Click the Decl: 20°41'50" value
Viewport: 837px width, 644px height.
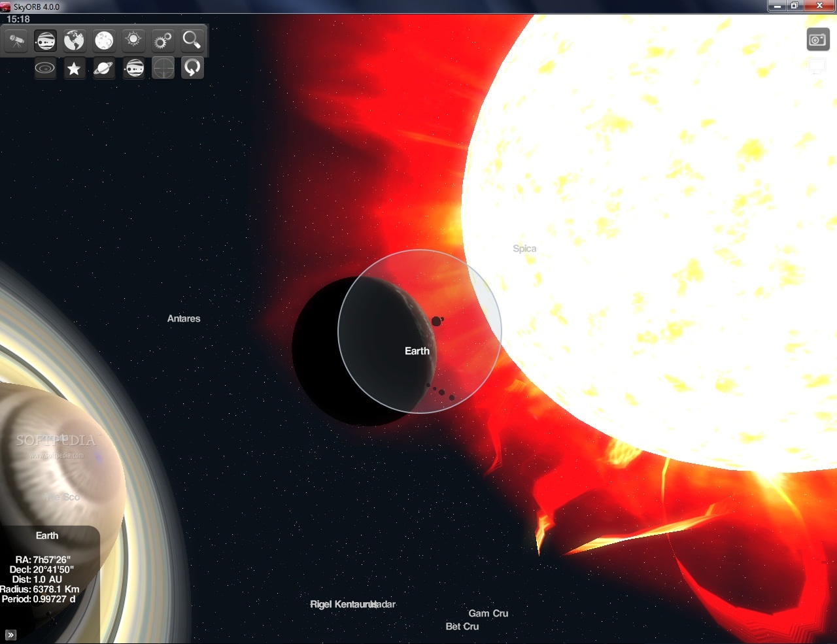click(42, 569)
